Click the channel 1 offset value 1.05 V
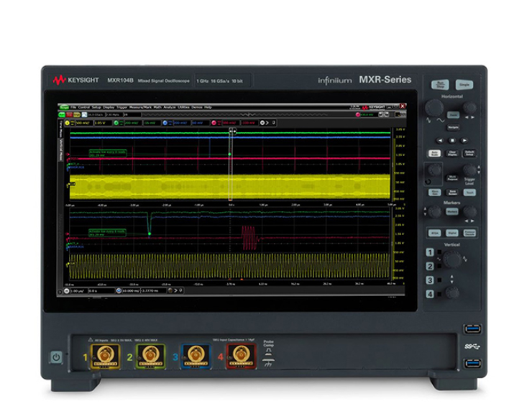532x419 pixels. (103, 123)
